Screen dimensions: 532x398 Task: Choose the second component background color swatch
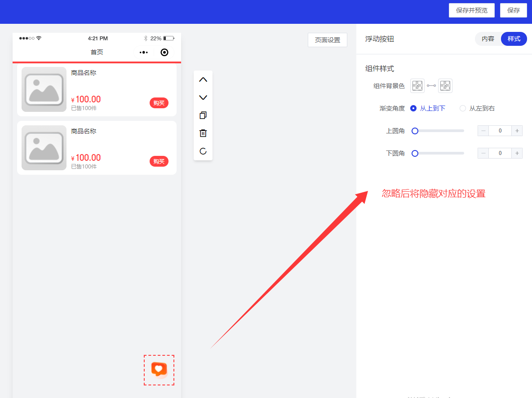pos(445,86)
